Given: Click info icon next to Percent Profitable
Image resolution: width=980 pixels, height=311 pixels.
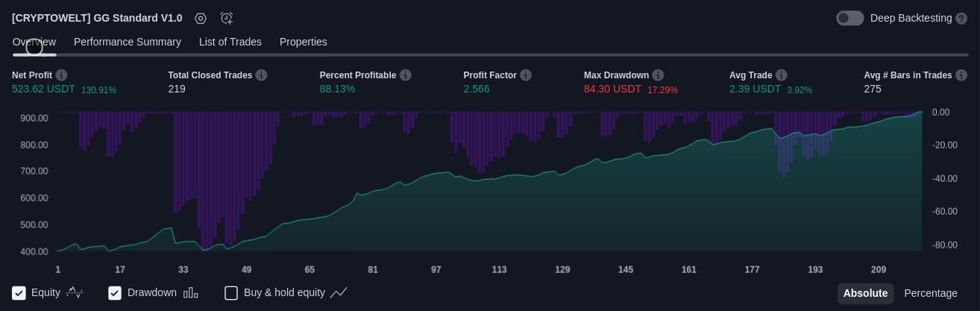Looking at the screenshot, I should pos(405,75).
